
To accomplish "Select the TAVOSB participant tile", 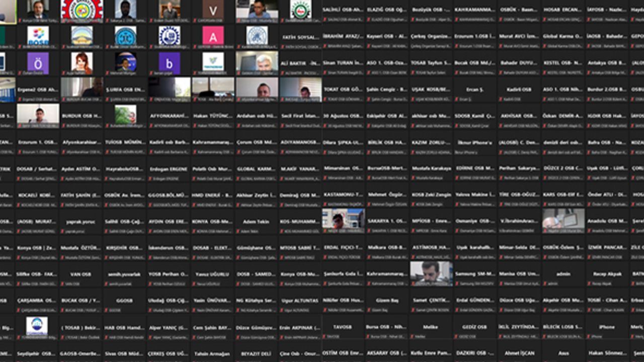I will 344,327.
